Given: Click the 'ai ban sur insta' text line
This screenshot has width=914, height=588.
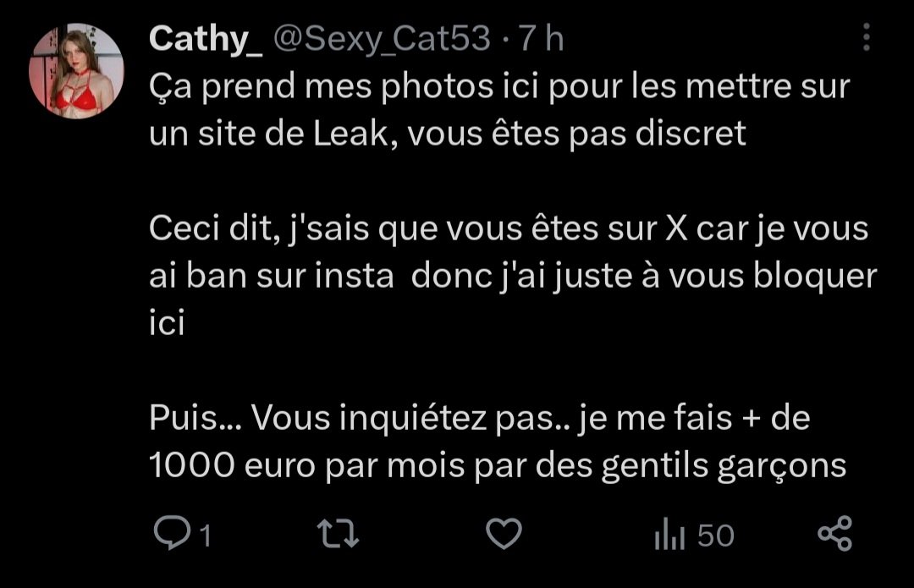Looking at the screenshot, I should pyautogui.click(x=513, y=276).
